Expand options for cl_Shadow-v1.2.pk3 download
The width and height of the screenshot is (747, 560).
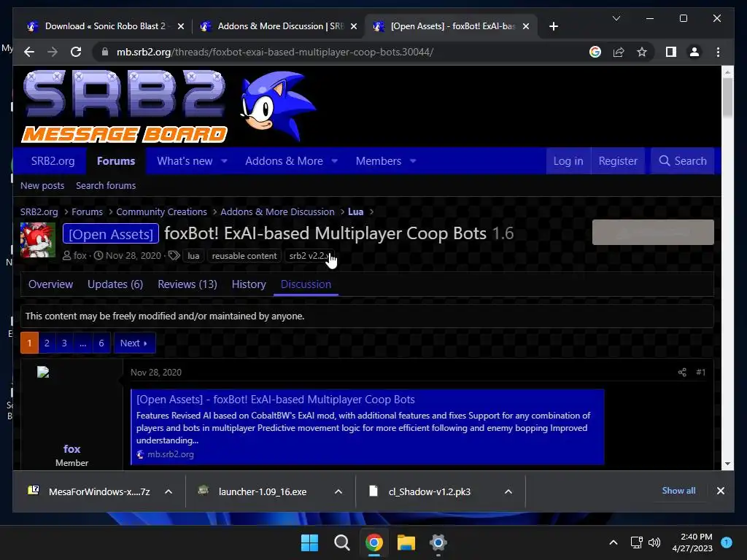coord(508,491)
